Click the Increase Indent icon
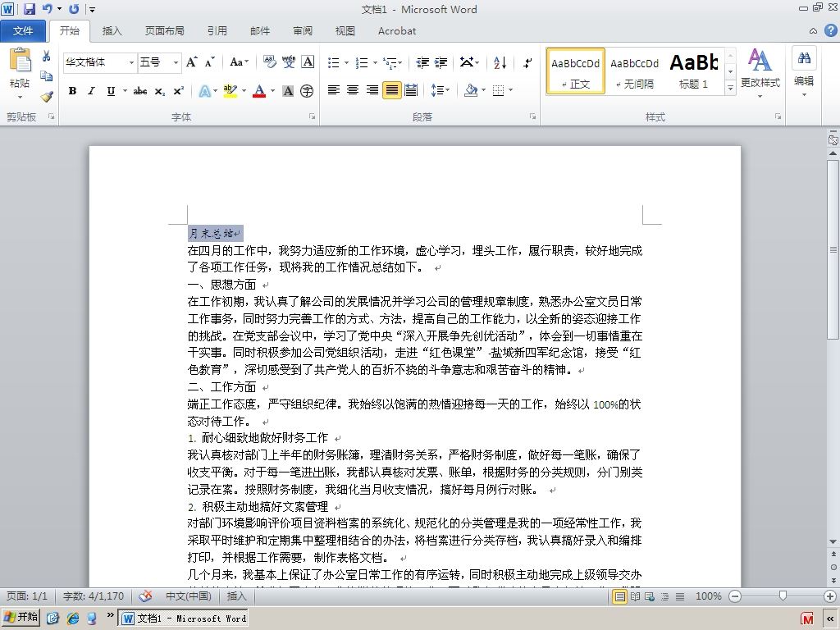Viewport: 840px width, 630px height. (441, 62)
